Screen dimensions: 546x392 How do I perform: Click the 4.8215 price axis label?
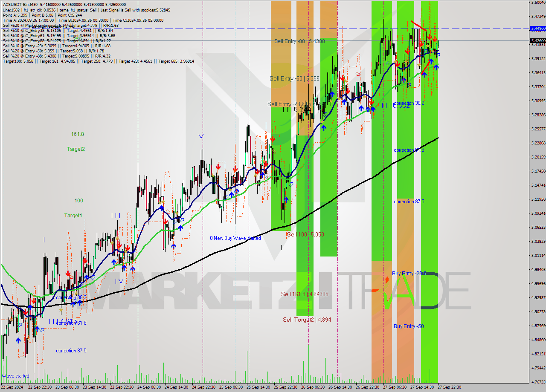(538, 354)
